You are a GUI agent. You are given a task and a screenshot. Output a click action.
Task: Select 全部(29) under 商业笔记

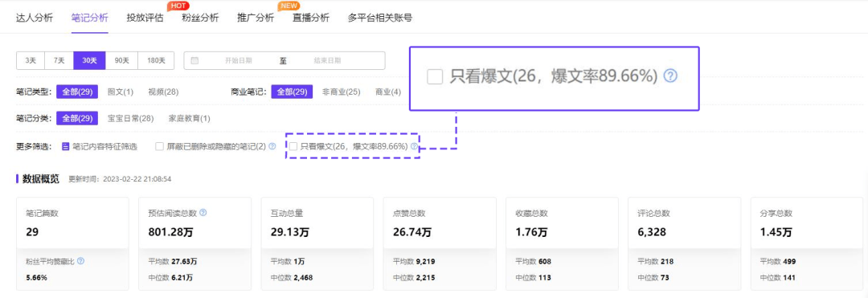pyautogui.click(x=292, y=92)
